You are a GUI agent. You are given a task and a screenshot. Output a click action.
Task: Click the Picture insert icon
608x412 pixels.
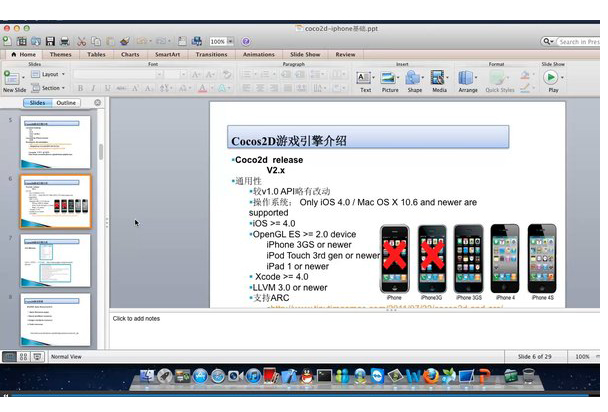387,78
